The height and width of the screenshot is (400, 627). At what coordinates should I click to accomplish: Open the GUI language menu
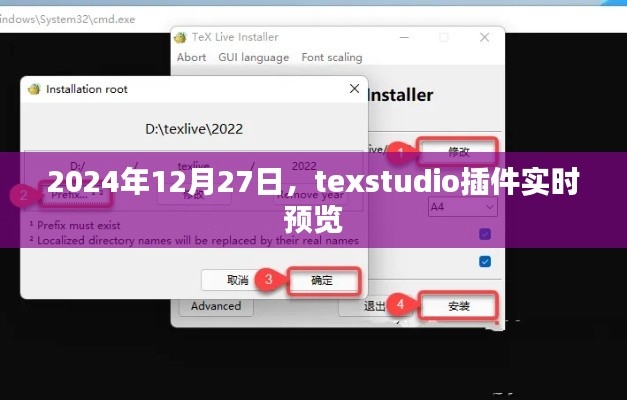pos(254,57)
